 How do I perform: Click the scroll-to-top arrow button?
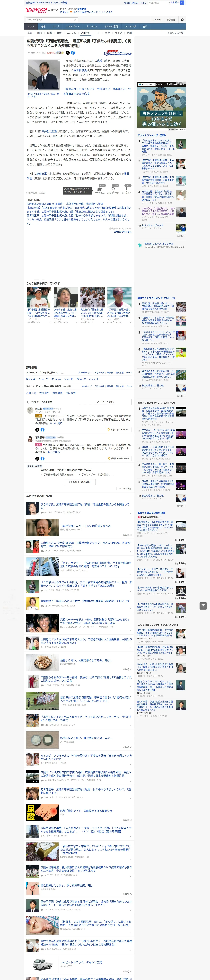pyautogui.click(x=203, y=606)
